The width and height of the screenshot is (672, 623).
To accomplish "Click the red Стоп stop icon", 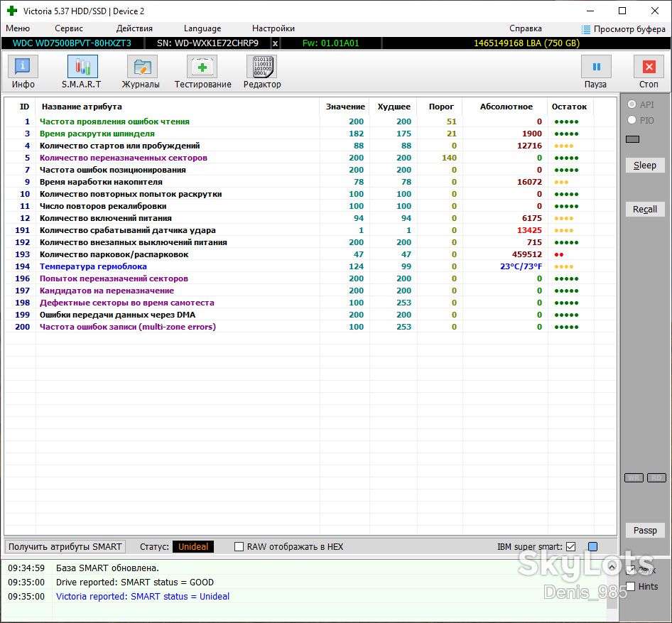I will coord(649,67).
